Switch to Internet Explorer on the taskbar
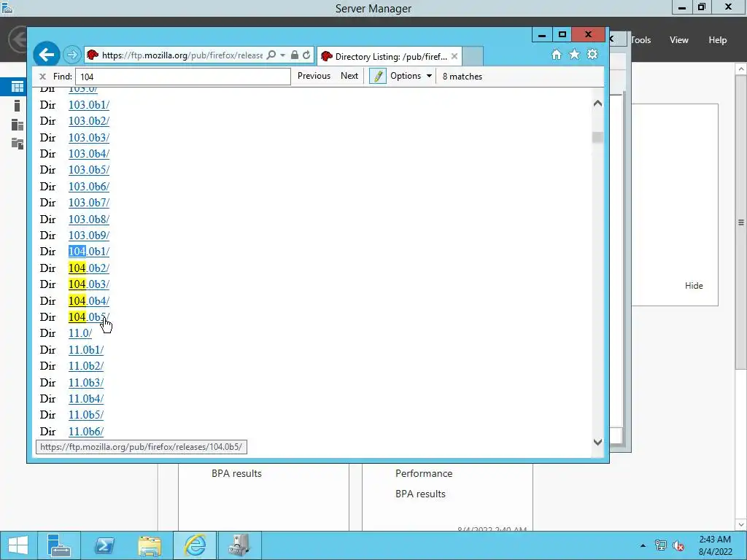This screenshot has width=747, height=560. pyautogui.click(x=195, y=545)
